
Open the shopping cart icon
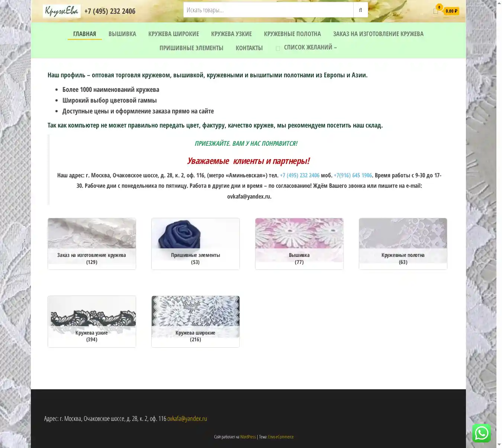436,11
